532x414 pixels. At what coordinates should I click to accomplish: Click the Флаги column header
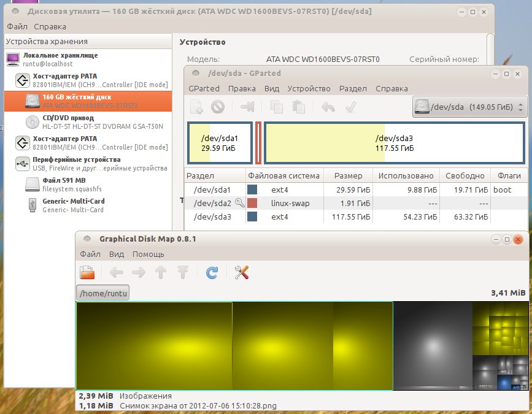[x=509, y=175]
